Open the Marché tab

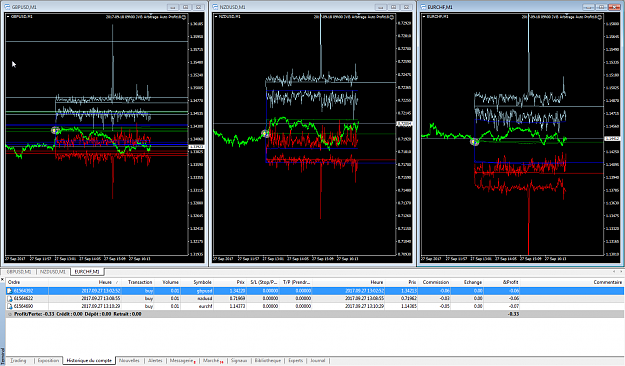click(213, 360)
